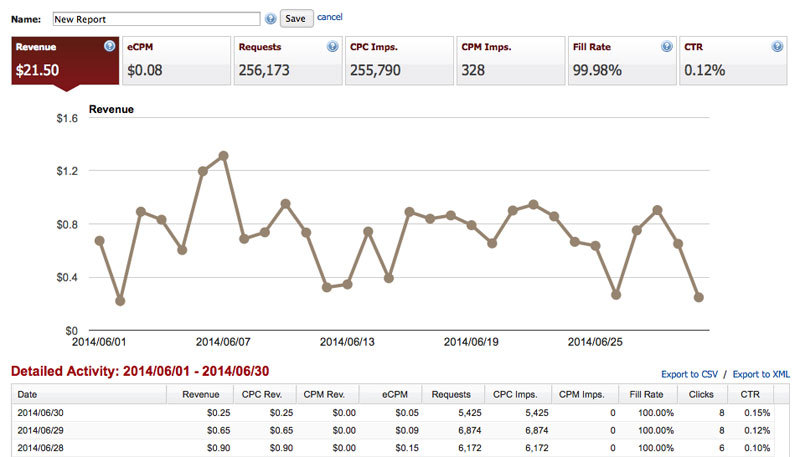Click the cancel link
Viewport: 800px width, 457px height.
(x=330, y=17)
